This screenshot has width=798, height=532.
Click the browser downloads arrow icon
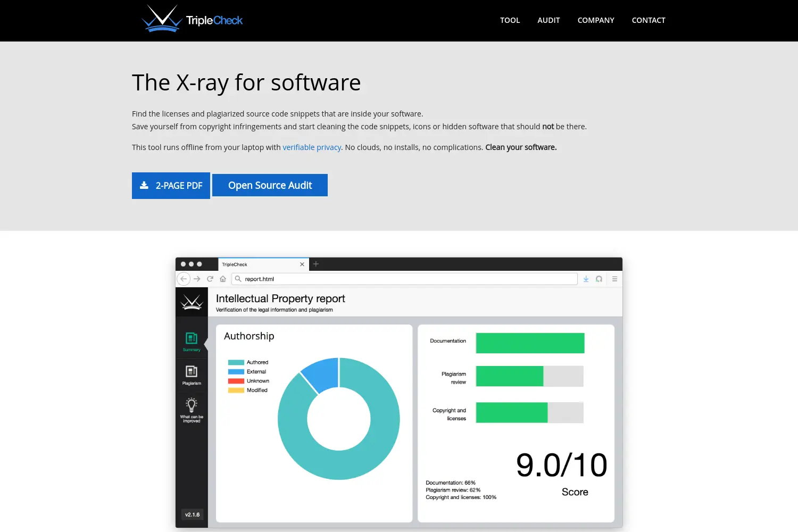[x=586, y=279]
